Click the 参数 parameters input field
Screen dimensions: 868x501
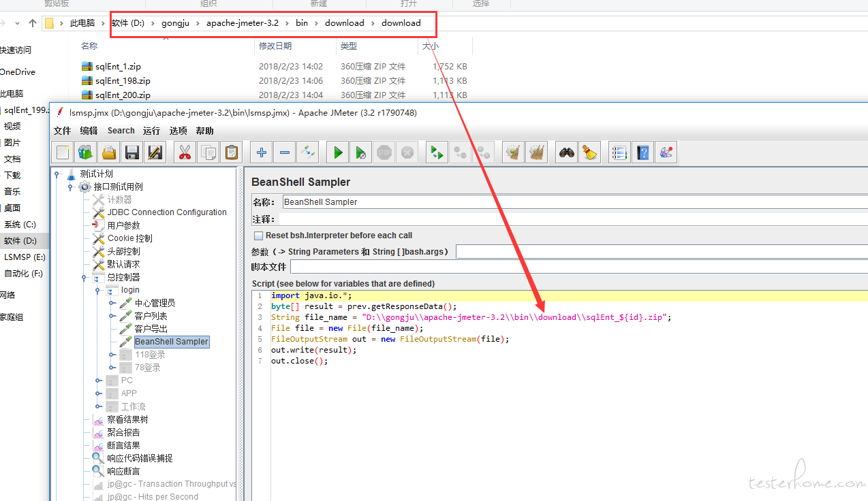662,252
